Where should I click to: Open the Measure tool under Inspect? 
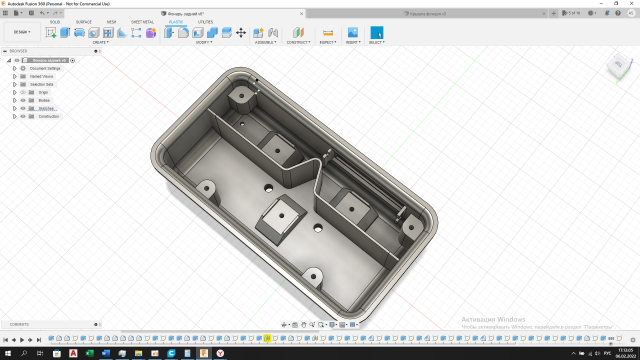(328, 33)
